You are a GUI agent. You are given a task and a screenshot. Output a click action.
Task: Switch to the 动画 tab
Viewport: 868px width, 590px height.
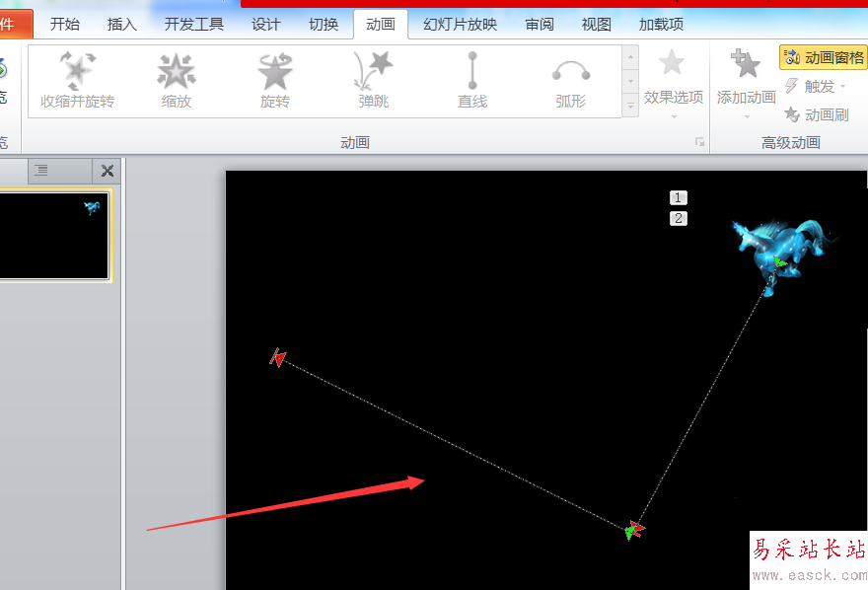tap(381, 25)
